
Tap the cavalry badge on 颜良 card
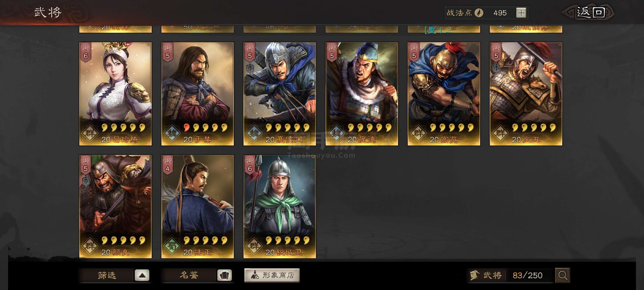[86, 181]
